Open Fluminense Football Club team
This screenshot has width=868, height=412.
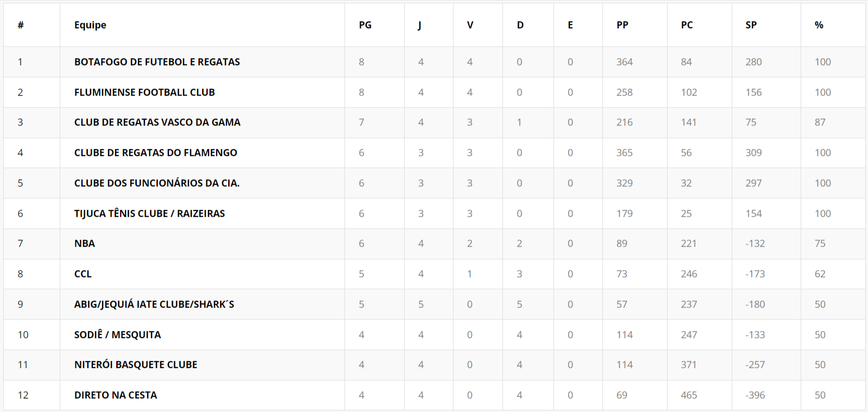(x=144, y=92)
